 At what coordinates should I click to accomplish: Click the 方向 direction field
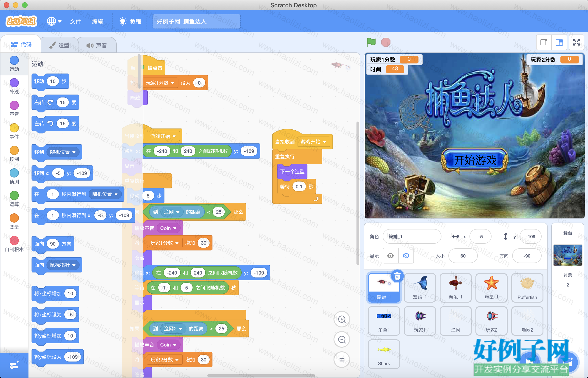527,256
